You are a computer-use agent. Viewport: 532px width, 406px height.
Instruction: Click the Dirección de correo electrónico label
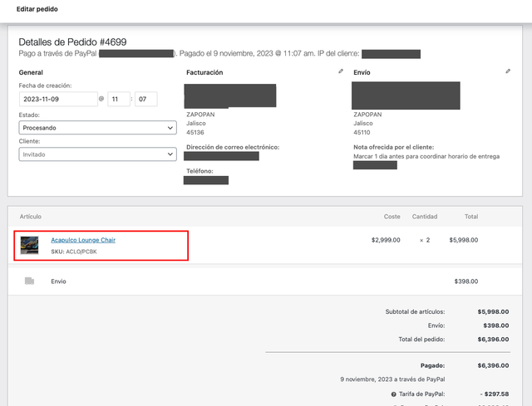(233, 147)
